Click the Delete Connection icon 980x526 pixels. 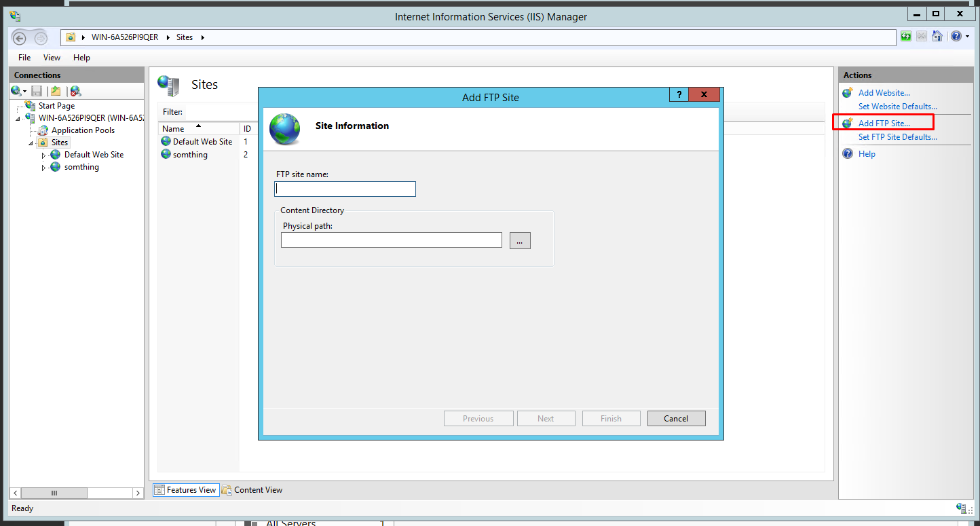click(75, 90)
